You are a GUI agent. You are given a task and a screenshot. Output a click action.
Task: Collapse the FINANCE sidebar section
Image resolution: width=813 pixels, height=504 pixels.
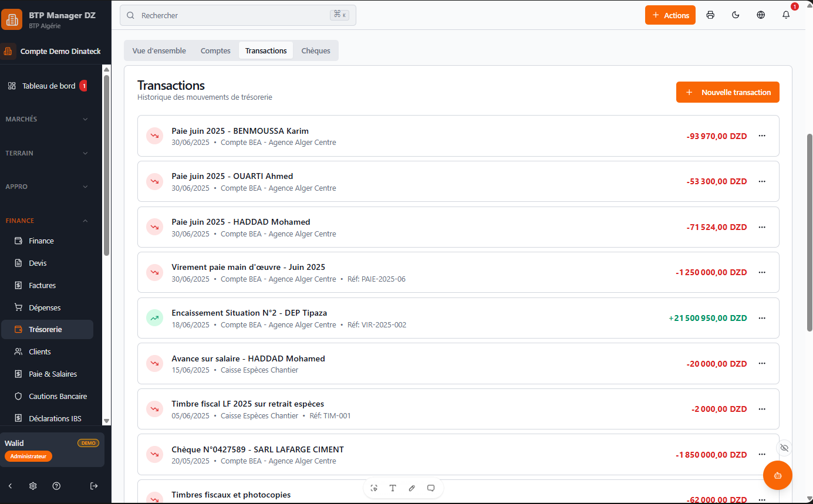(47, 221)
